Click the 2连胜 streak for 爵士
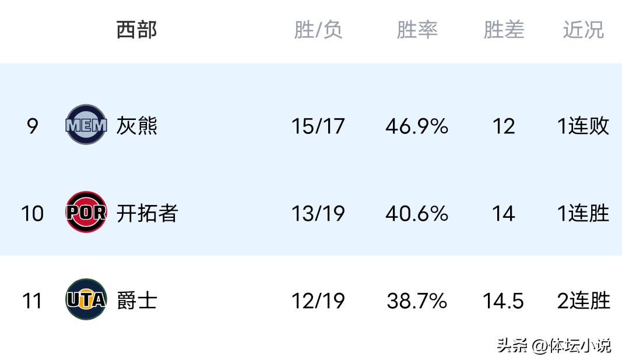Viewport: 622px width, 364px height. (584, 301)
